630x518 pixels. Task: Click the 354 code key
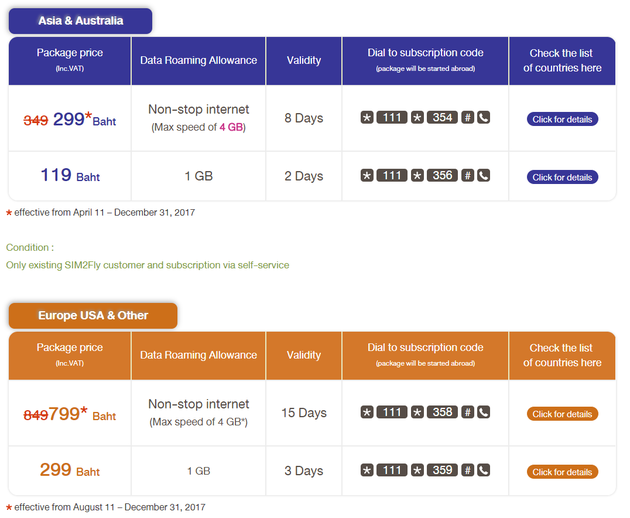(x=442, y=117)
